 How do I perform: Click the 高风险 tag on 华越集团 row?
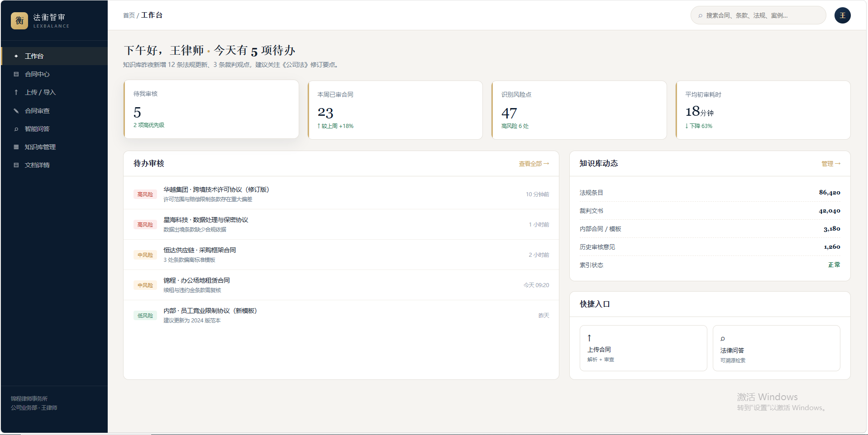145,194
